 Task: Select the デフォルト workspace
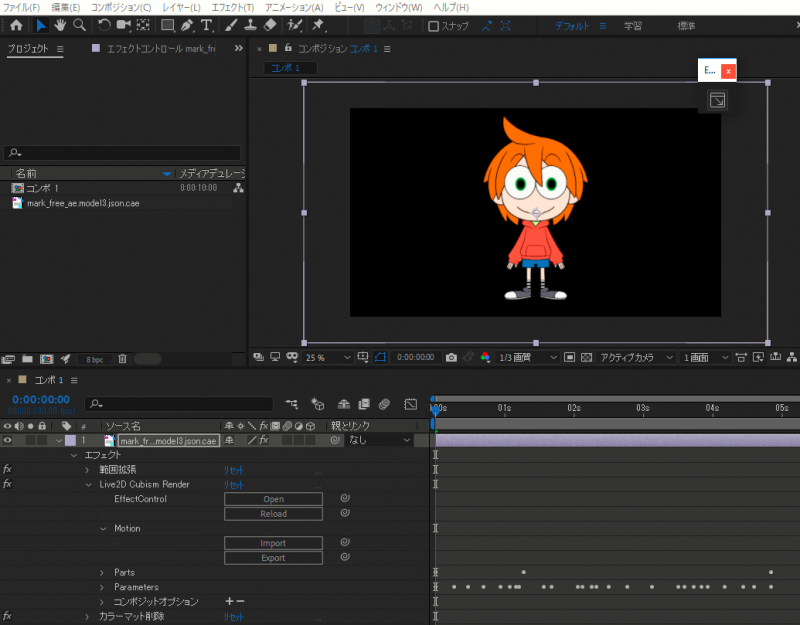572,26
